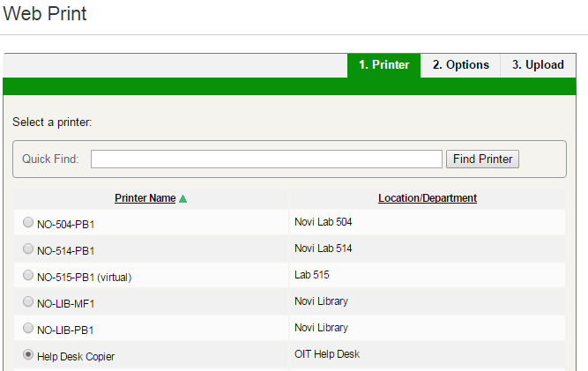Click the Quick Find label

50,159
